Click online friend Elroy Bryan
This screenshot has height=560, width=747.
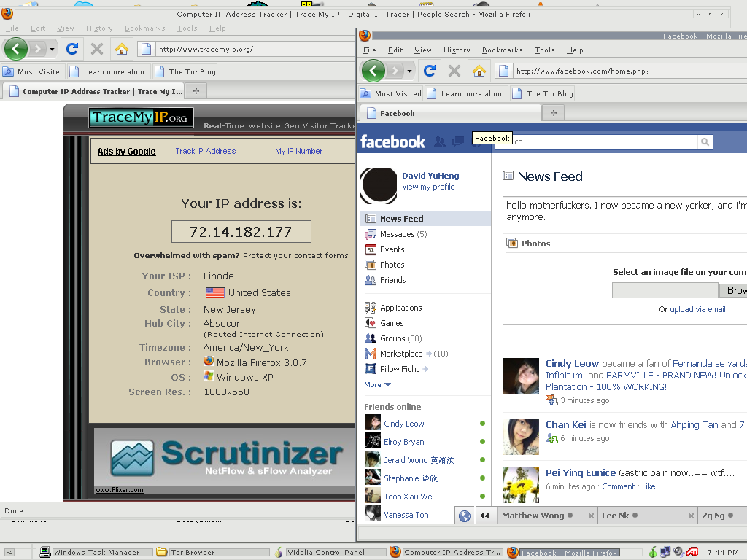tap(404, 442)
